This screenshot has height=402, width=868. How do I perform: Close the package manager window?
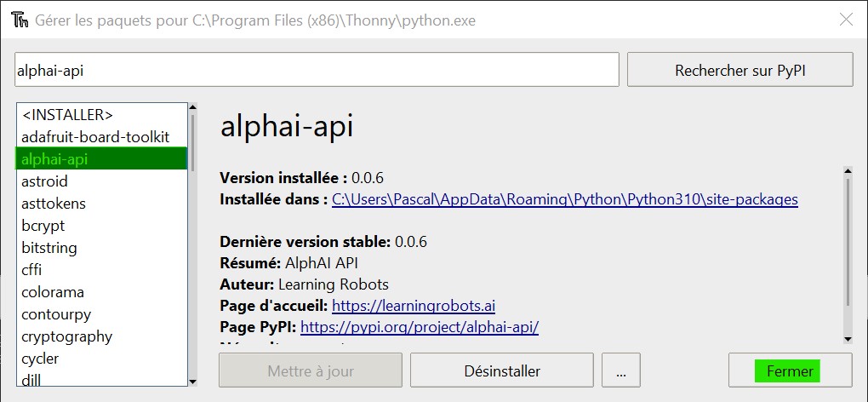[x=845, y=20]
